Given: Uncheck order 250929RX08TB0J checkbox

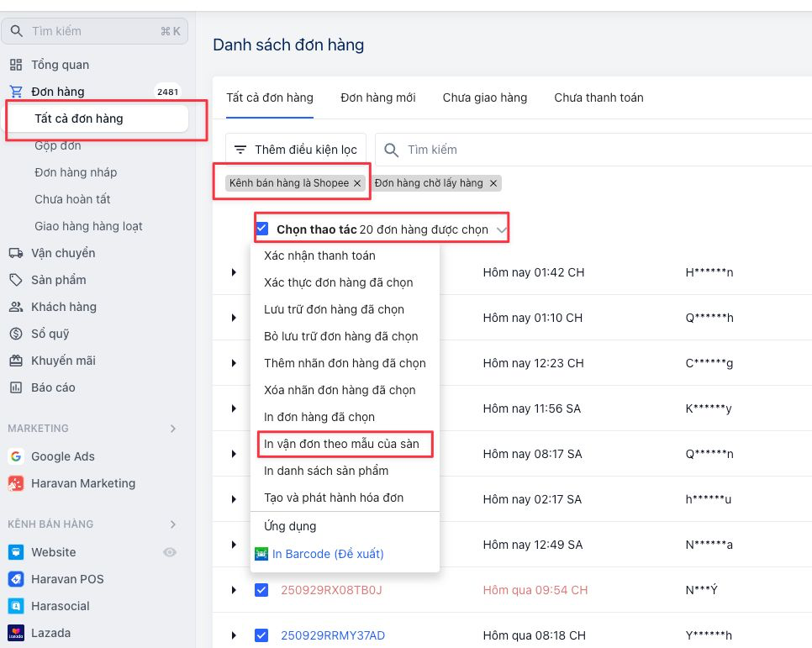Looking at the screenshot, I should (x=261, y=590).
